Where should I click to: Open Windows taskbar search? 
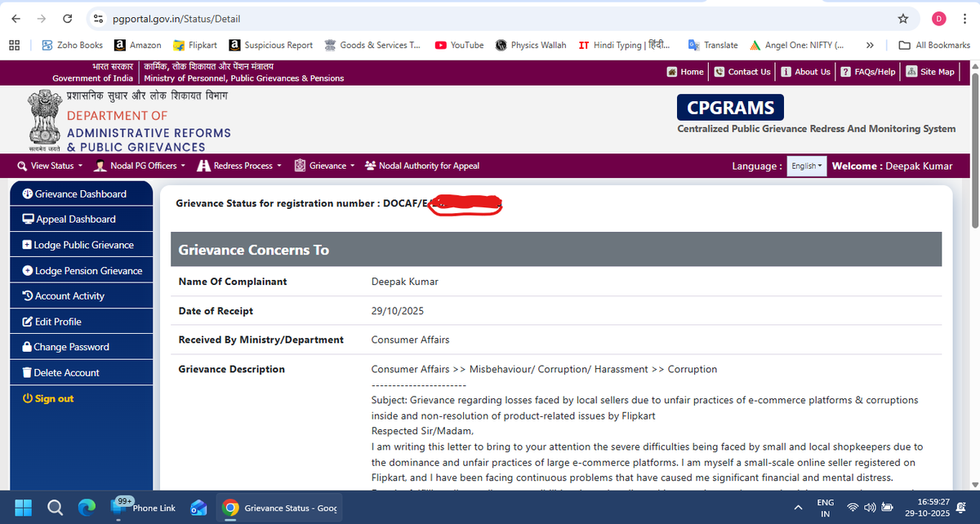point(55,507)
